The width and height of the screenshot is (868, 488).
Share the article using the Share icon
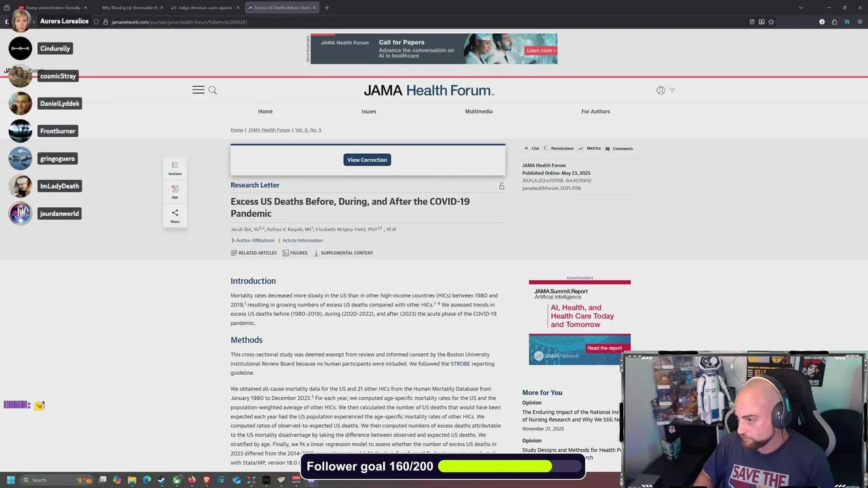pyautogui.click(x=175, y=216)
